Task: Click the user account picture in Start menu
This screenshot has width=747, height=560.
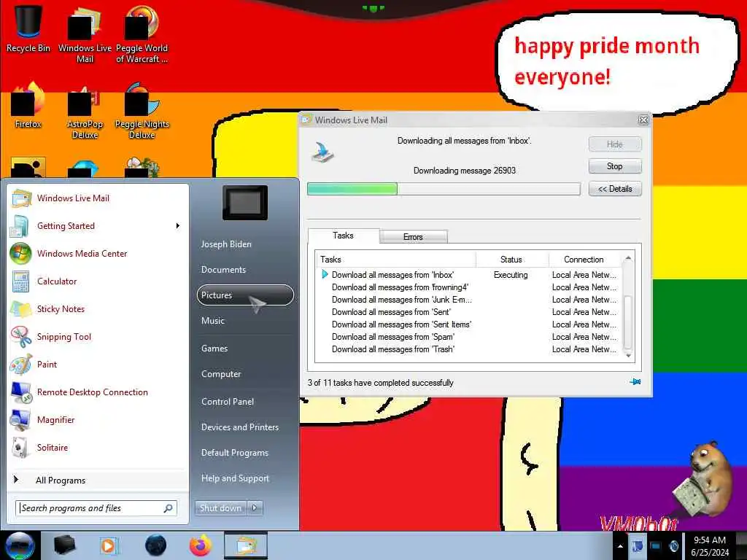Action: [x=245, y=203]
